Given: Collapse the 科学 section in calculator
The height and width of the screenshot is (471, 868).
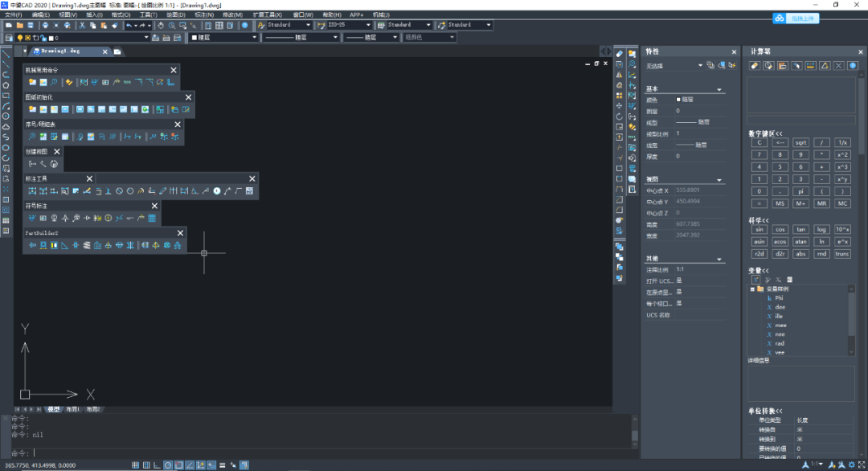Looking at the screenshot, I should point(759,220).
